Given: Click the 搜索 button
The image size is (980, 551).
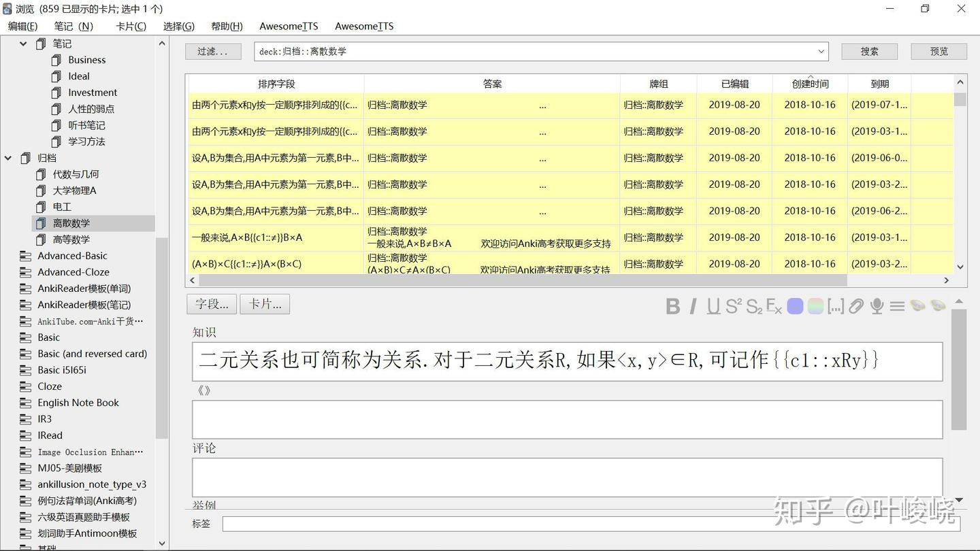Looking at the screenshot, I should 870,52.
